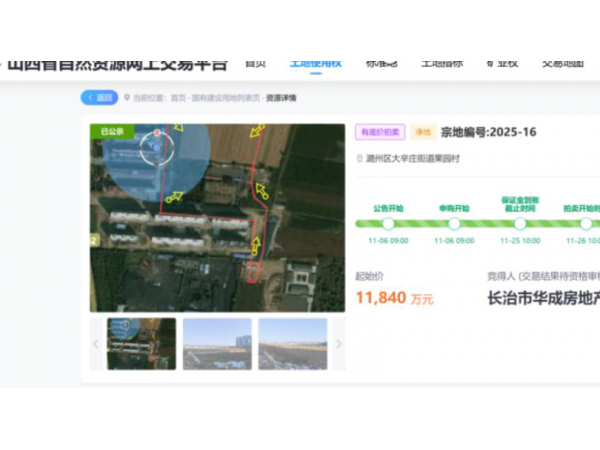Select the first satellite map thumbnail
The width and height of the screenshot is (600, 450).
(x=141, y=344)
